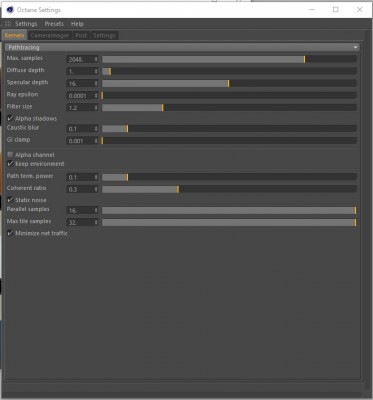Image resolution: width=373 pixels, height=400 pixels.
Task: Switch to the Post tab
Action: 81,35
